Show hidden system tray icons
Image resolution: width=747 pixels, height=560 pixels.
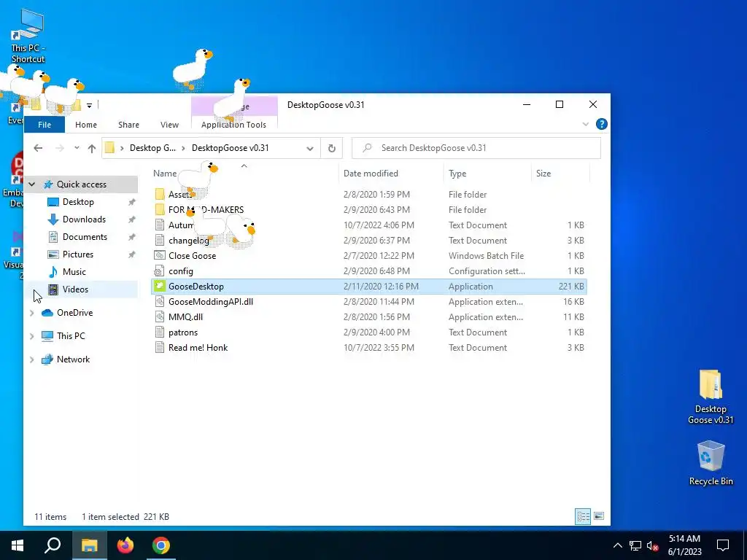click(617, 545)
